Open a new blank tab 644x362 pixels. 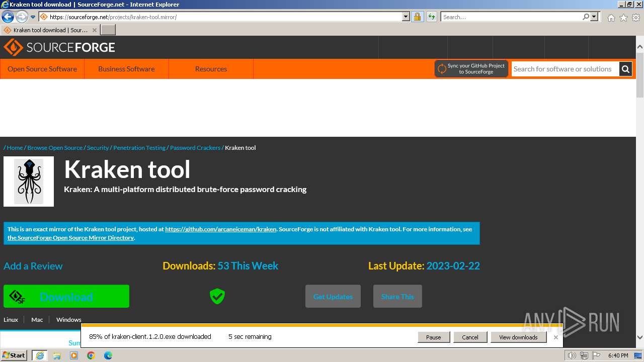(x=108, y=30)
